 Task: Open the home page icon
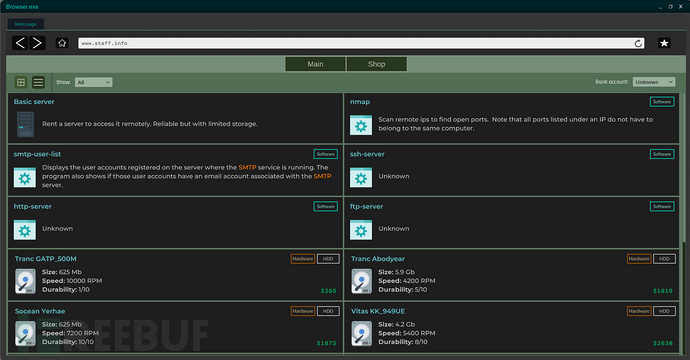coord(62,43)
